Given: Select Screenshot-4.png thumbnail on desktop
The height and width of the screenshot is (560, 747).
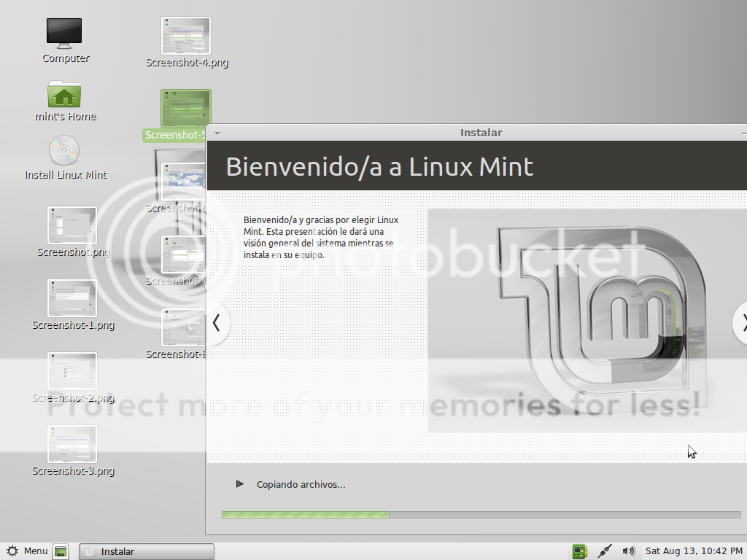Looking at the screenshot, I should point(185,36).
